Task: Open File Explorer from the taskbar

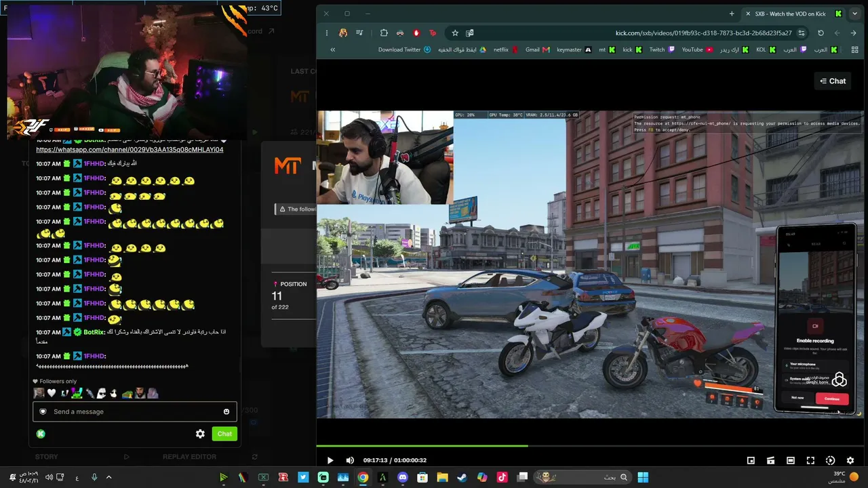Action: pos(442,477)
